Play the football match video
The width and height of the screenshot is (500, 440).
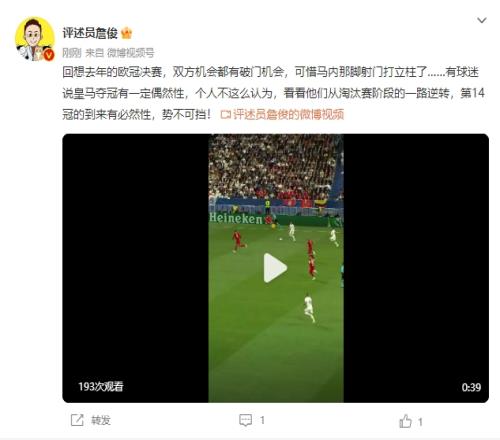275,268
